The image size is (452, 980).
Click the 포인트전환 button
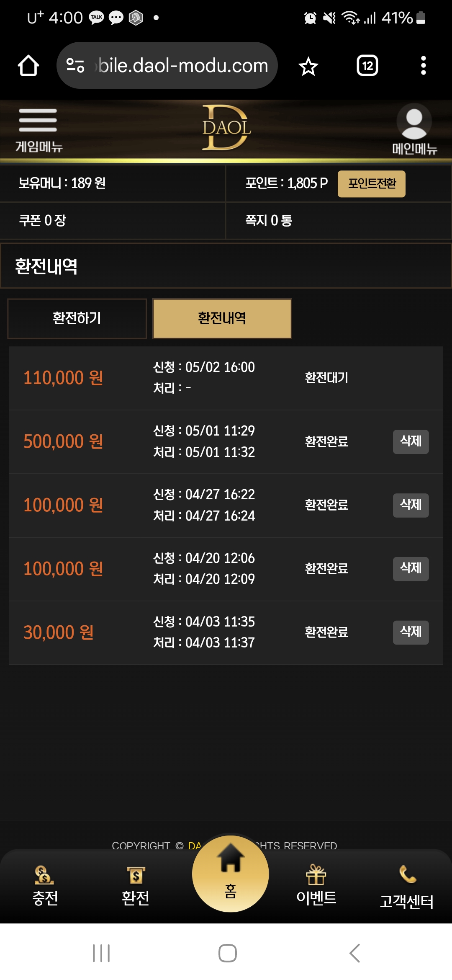click(372, 183)
